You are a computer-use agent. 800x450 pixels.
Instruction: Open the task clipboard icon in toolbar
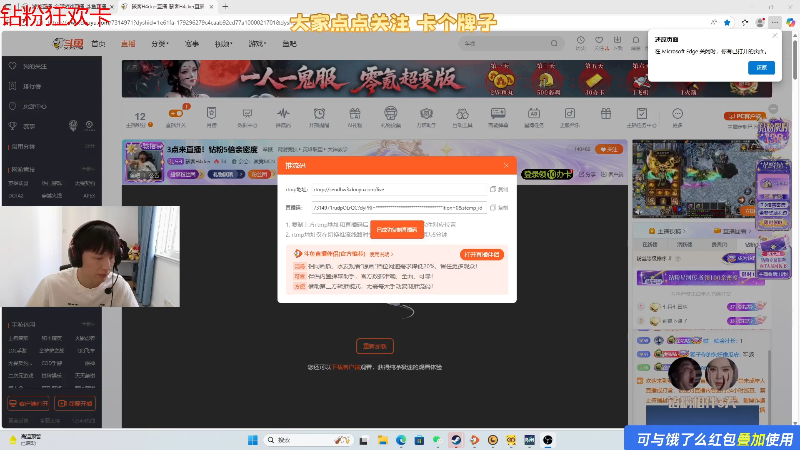pyautogui.click(x=641, y=113)
